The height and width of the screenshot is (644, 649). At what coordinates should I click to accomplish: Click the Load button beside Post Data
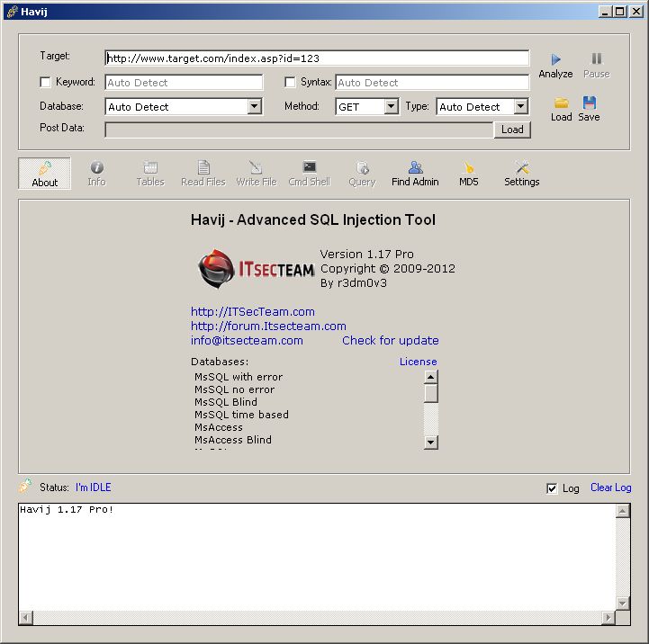[x=512, y=130]
